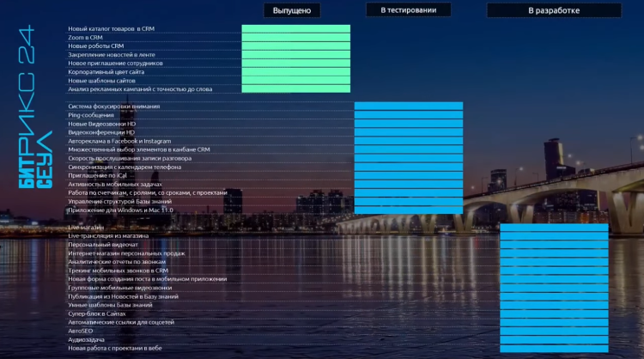The image size is (644, 359).
Task: Select "Новая форма создания поста в мобильном приложении"
Action: click(x=148, y=279)
